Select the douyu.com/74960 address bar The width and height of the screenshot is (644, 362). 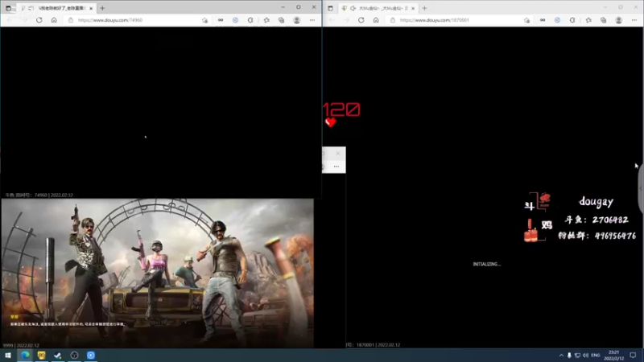pos(135,20)
